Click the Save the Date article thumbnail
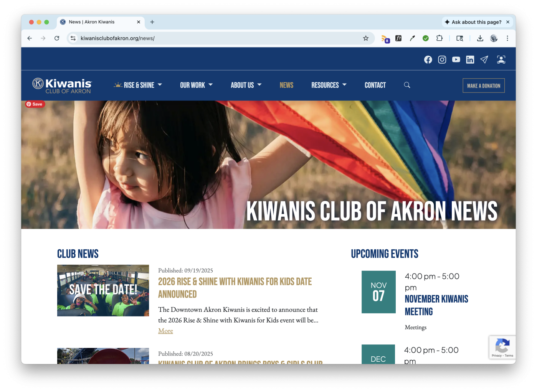Viewport: 537px width, 392px height. tap(103, 290)
